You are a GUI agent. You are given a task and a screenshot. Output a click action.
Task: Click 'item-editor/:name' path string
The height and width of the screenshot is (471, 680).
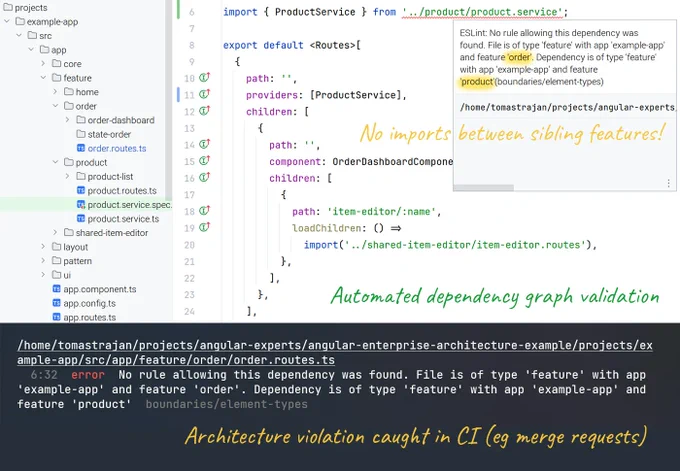[x=381, y=212]
